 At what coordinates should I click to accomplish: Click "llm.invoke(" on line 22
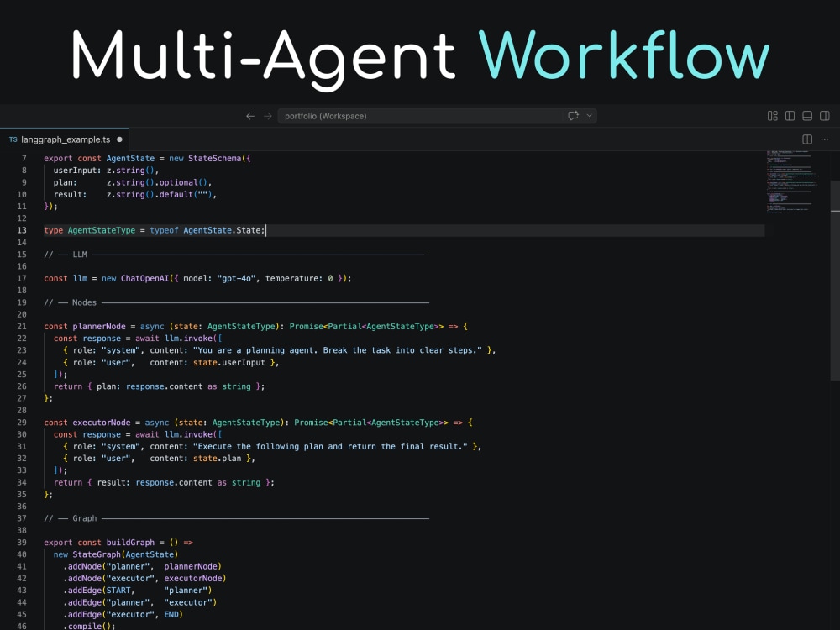pos(192,338)
